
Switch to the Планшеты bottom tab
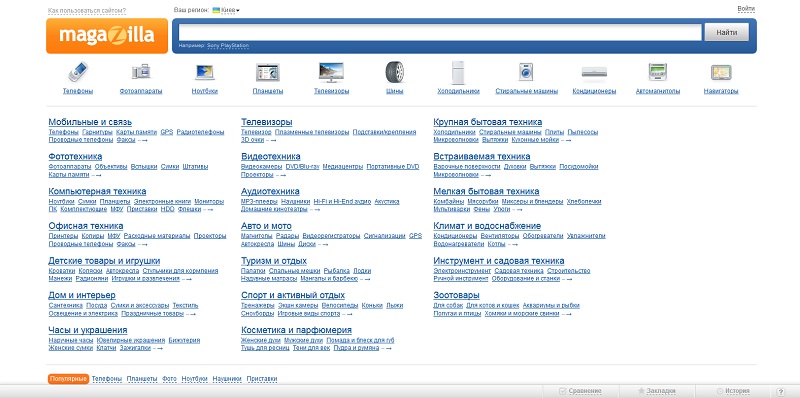tap(142, 379)
